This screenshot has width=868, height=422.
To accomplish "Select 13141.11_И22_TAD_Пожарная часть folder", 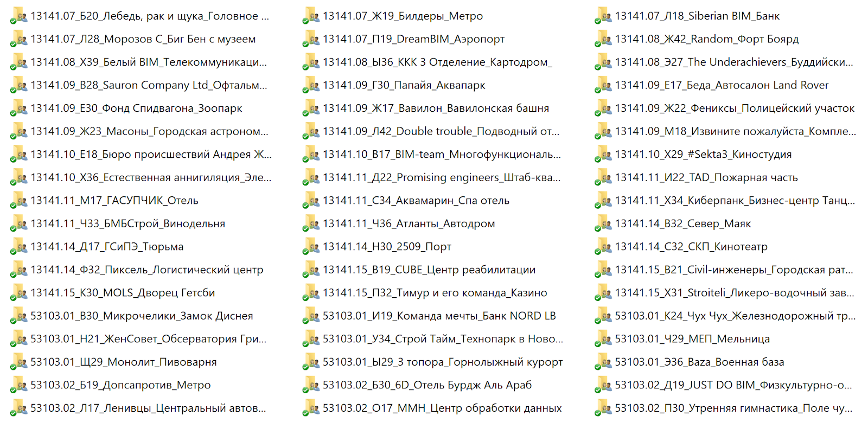I will coord(706,177).
